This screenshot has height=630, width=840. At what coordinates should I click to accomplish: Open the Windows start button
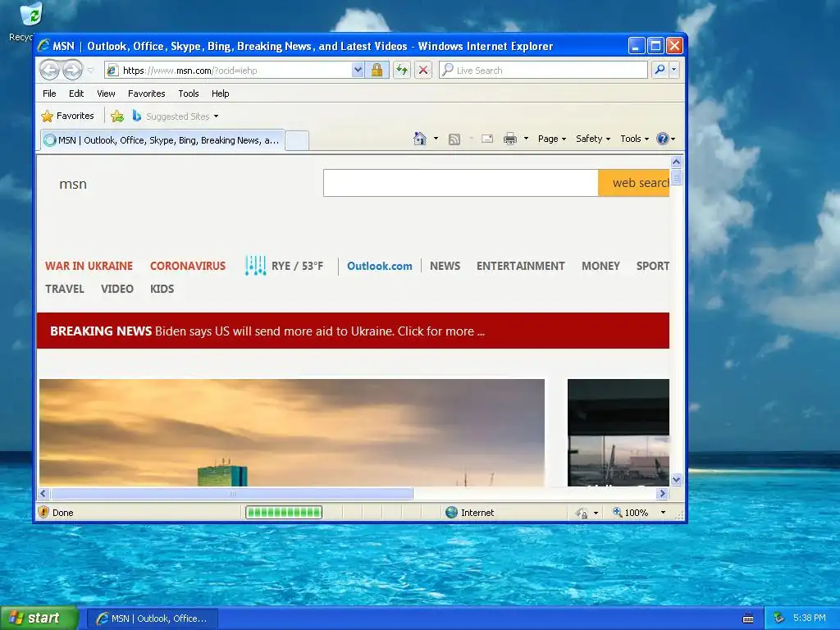click(x=39, y=619)
